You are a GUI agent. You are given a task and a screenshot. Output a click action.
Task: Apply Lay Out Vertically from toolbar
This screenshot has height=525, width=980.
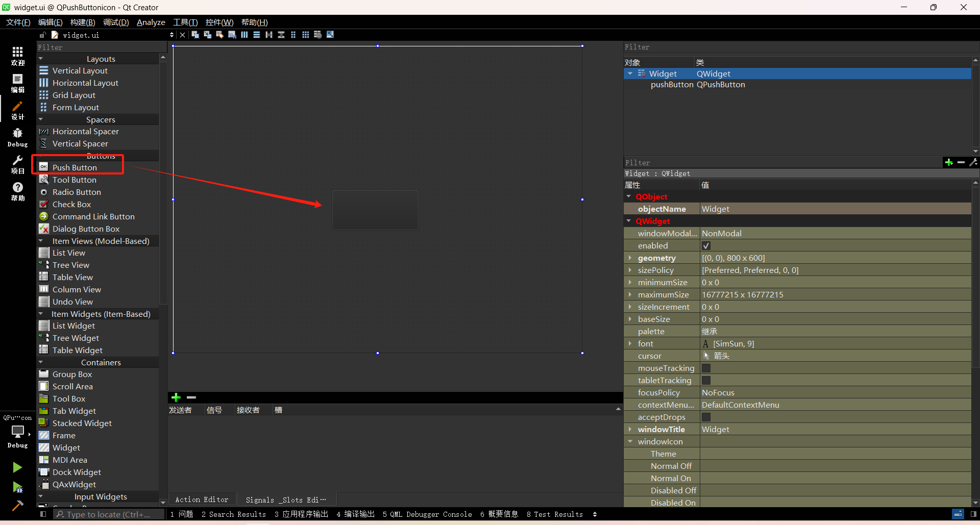[257, 35]
